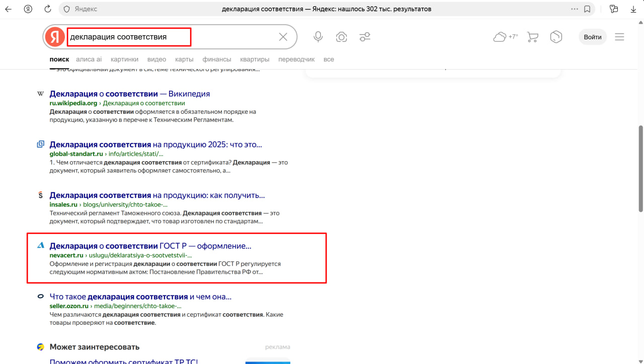Click the red Yandex logo beside the search box
Image resolution: width=644 pixels, height=364 pixels.
[x=54, y=37]
